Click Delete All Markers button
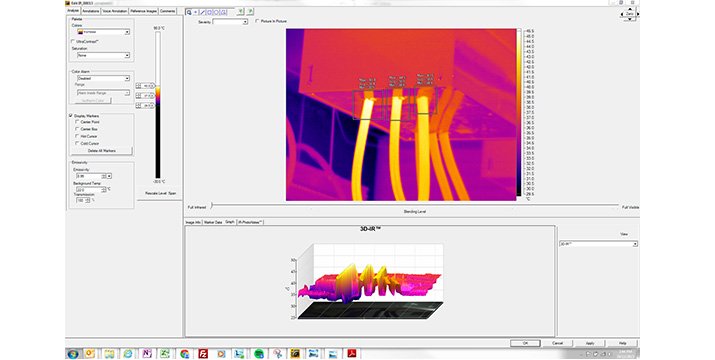This screenshot has height=360, width=715. [x=102, y=151]
